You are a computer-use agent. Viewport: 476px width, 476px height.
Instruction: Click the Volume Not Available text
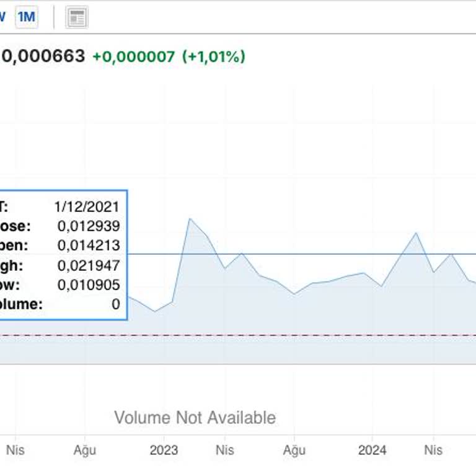pyautogui.click(x=195, y=418)
